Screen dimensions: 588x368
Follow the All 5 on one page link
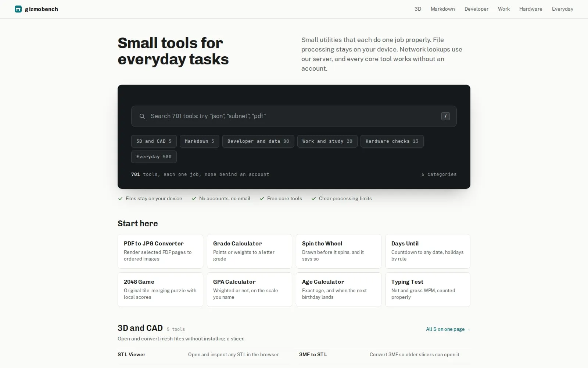[448, 329]
